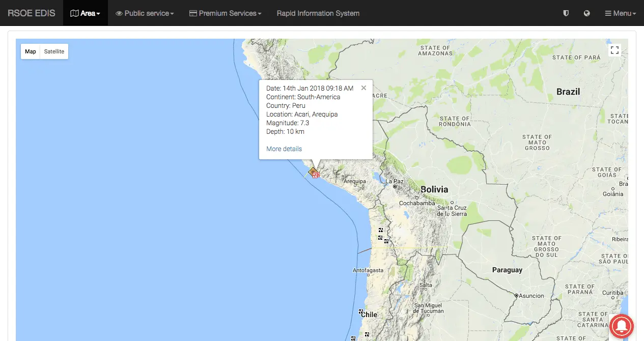Click the State of Rondônia label
Image resolution: width=644 pixels, height=341 pixels.
(455, 121)
